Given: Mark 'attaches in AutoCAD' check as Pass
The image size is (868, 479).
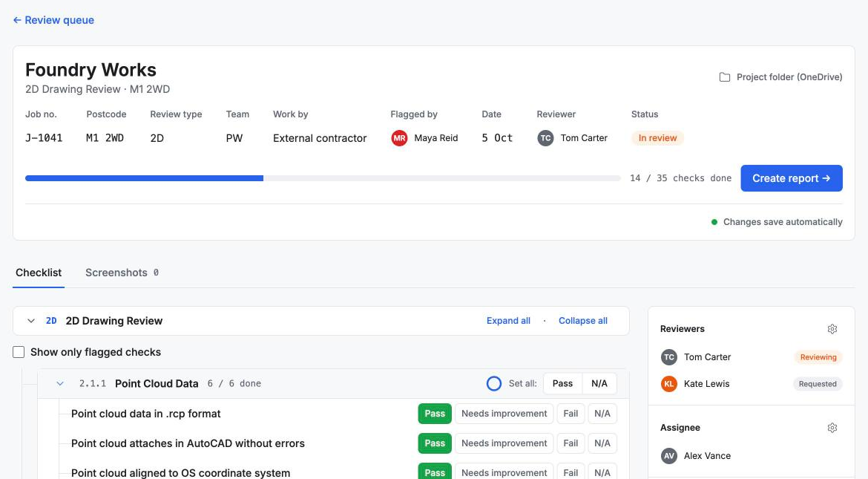Looking at the screenshot, I should [x=435, y=443].
